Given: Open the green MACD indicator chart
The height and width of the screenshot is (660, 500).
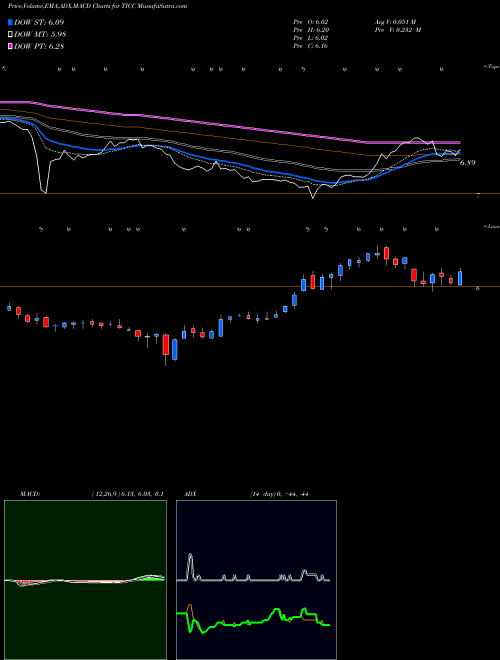Looking at the screenshot, I should click(85, 580).
